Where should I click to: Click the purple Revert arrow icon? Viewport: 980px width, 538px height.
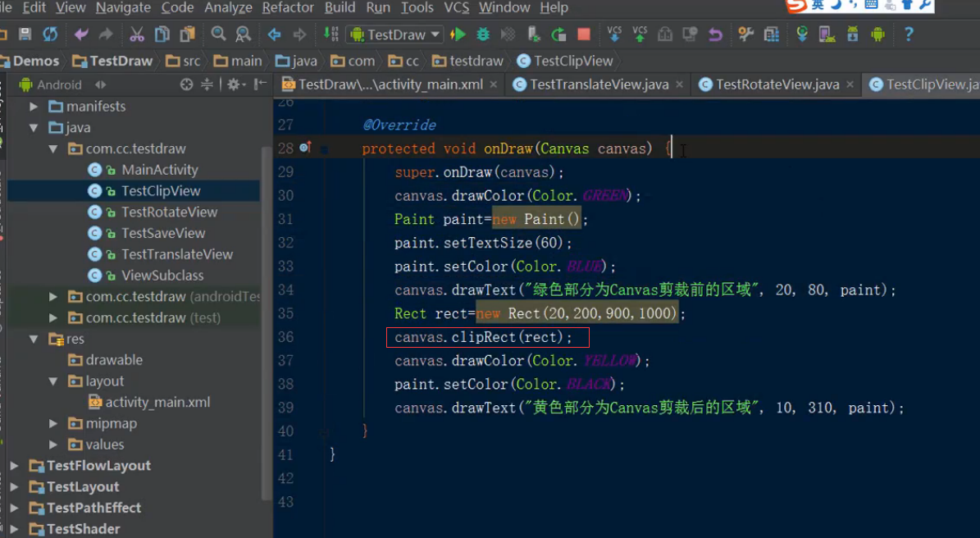click(715, 34)
